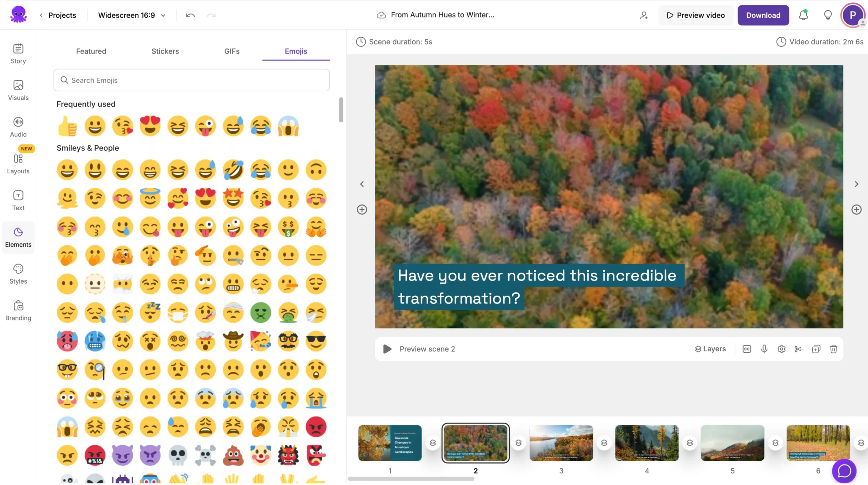Click inside the Search Emojis field

pos(192,80)
